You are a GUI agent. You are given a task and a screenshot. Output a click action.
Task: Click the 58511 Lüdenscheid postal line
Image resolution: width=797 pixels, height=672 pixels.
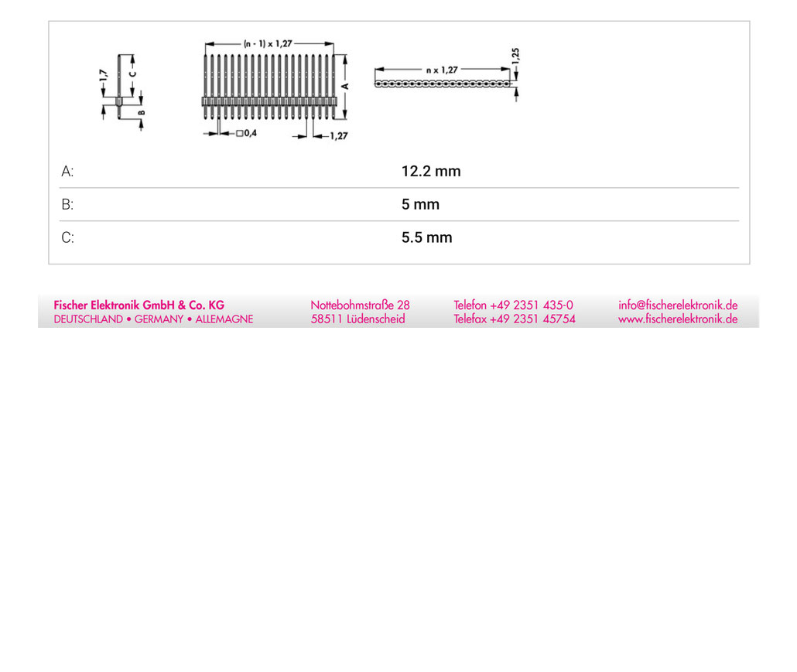(357, 319)
